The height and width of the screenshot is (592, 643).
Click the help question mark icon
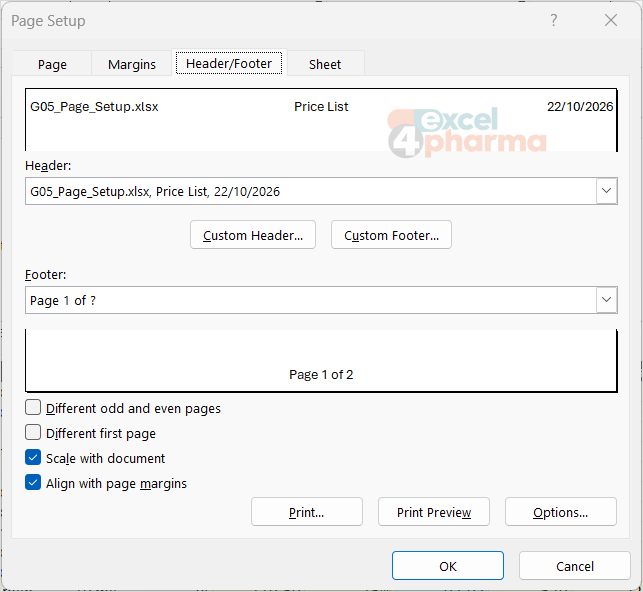click(x=554, y=20)
